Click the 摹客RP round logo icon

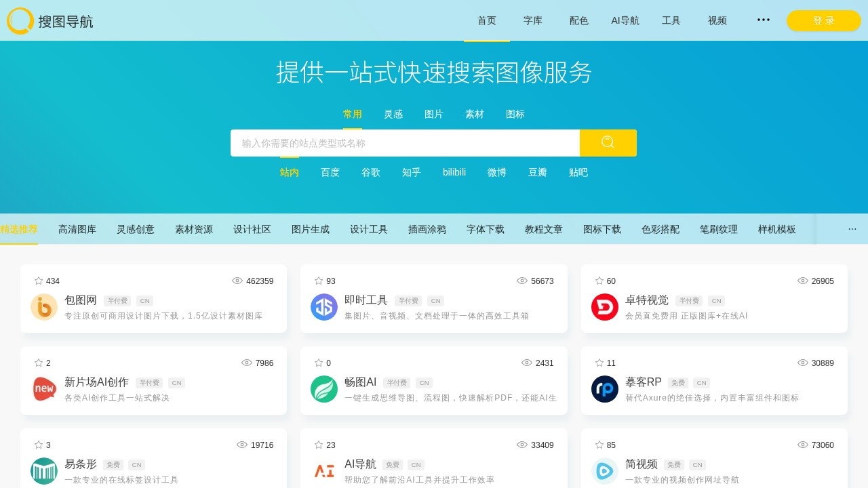pyautogui.click(x=604, y=389)
